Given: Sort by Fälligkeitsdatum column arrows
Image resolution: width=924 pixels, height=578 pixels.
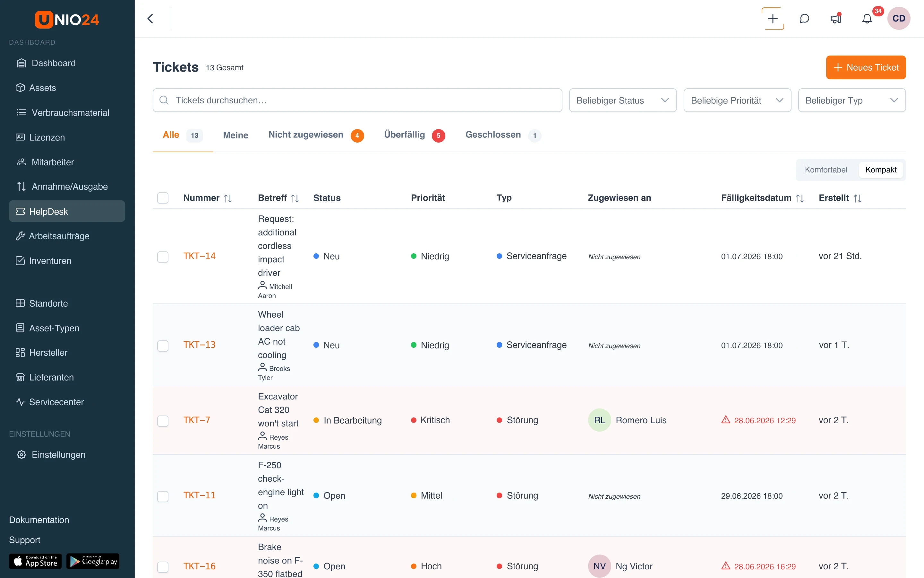Looking at the screenshot, I should click(800, 198).
